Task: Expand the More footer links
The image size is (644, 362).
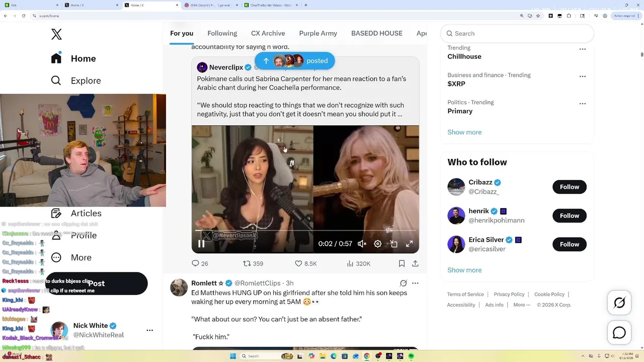Action: coord(522,305)
